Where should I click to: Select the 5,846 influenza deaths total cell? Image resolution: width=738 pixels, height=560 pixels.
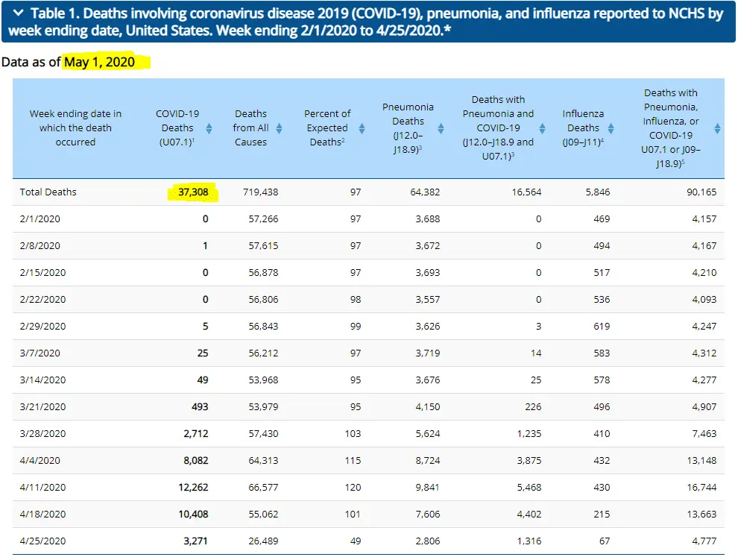coord(597,192)
